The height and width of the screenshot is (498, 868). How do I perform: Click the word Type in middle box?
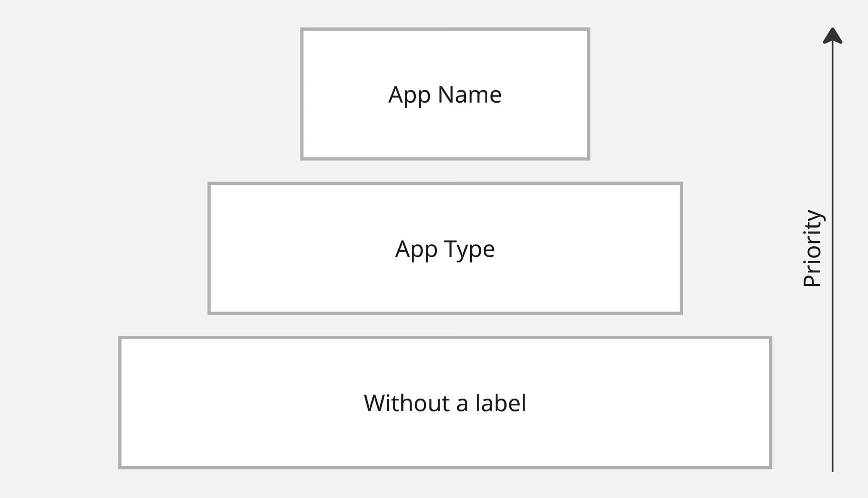point(470,250)
